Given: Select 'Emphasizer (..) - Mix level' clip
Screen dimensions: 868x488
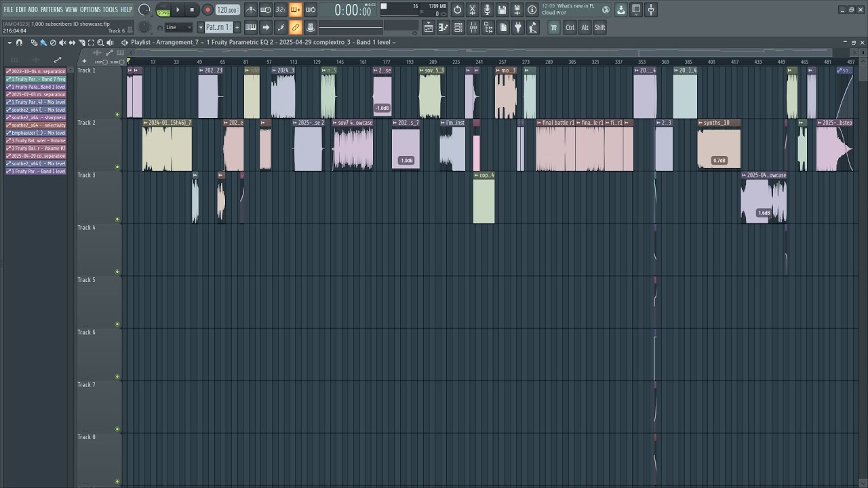Looking at the screenshot, I should pyautogui.click(x=36, y=133).
